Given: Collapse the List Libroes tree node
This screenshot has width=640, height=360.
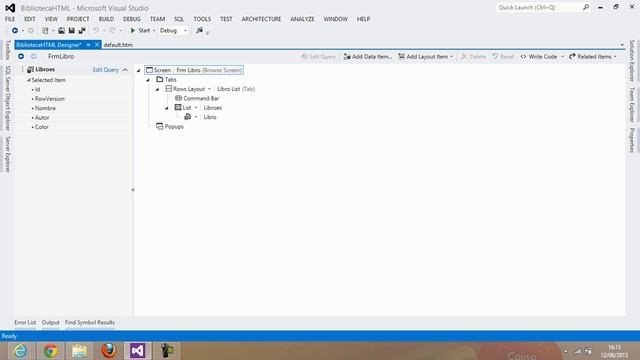Looking at the screenshot, I should coord(167,108).
